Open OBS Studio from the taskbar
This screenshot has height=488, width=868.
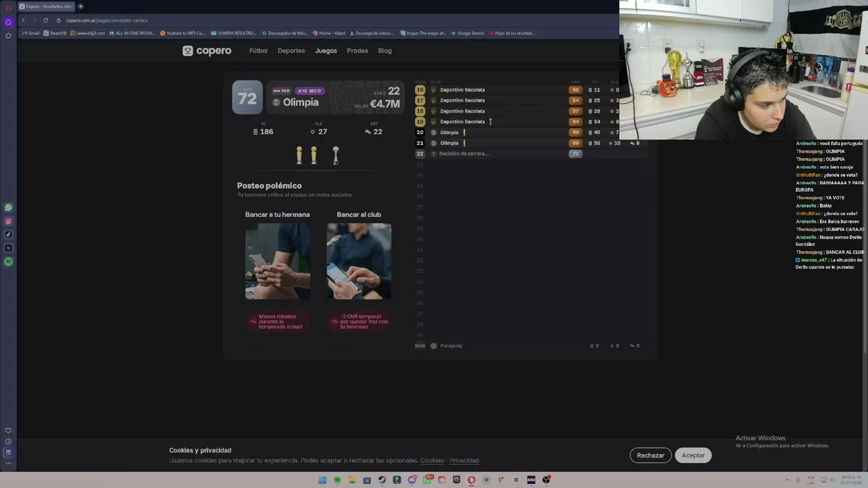point(546,480)
